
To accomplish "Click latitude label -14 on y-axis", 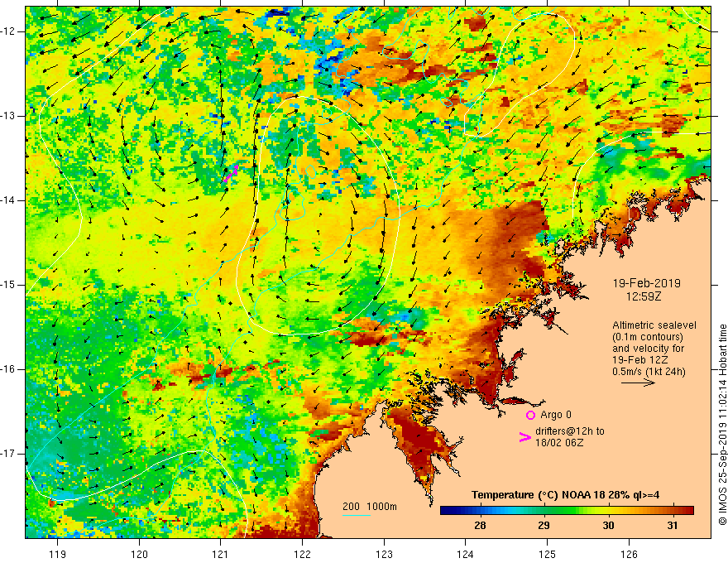I will coord(8,200).
